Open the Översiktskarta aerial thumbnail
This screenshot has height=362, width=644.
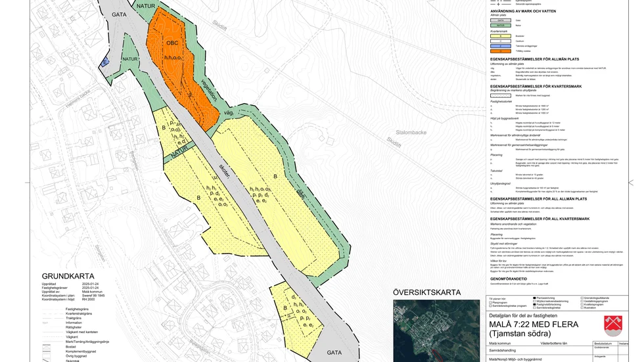click(x=436, y=331)
